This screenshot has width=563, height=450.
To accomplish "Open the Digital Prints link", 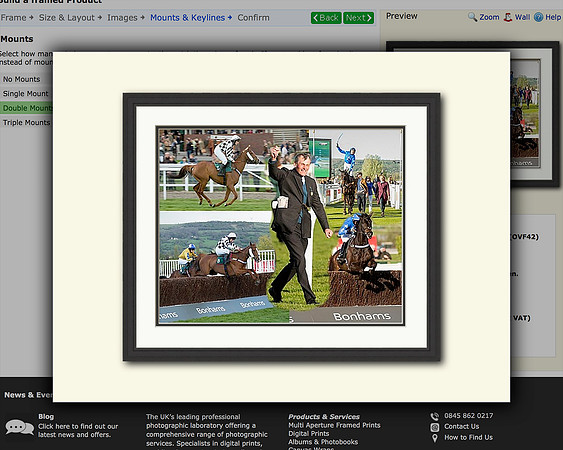I will coord(309,433).
